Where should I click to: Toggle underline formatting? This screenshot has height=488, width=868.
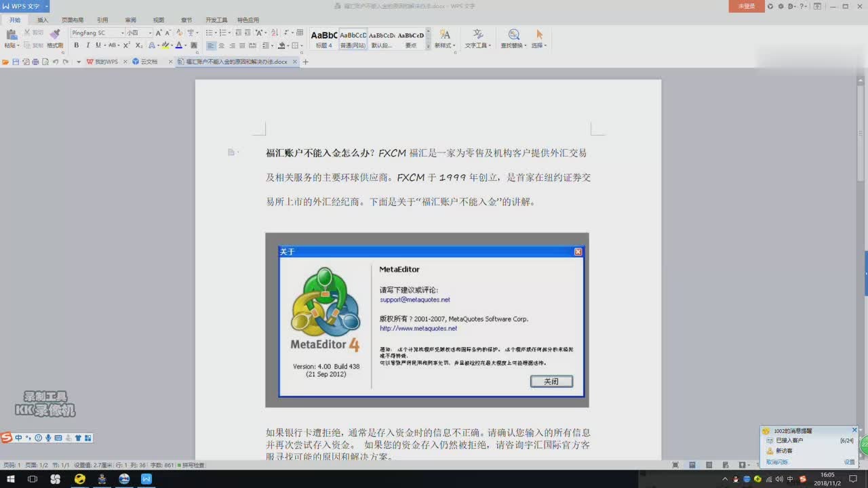[98, 45]
